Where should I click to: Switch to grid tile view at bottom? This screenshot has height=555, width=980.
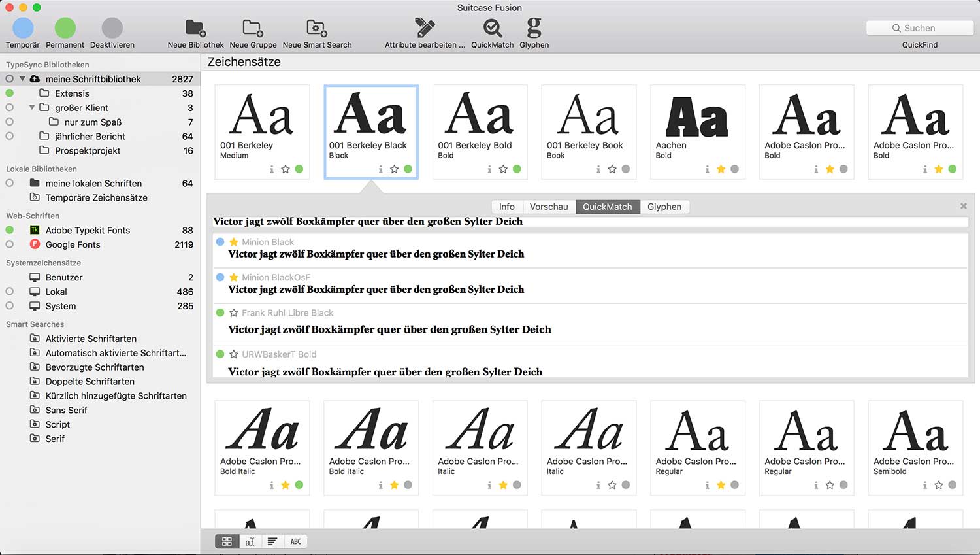pos(227,541)
